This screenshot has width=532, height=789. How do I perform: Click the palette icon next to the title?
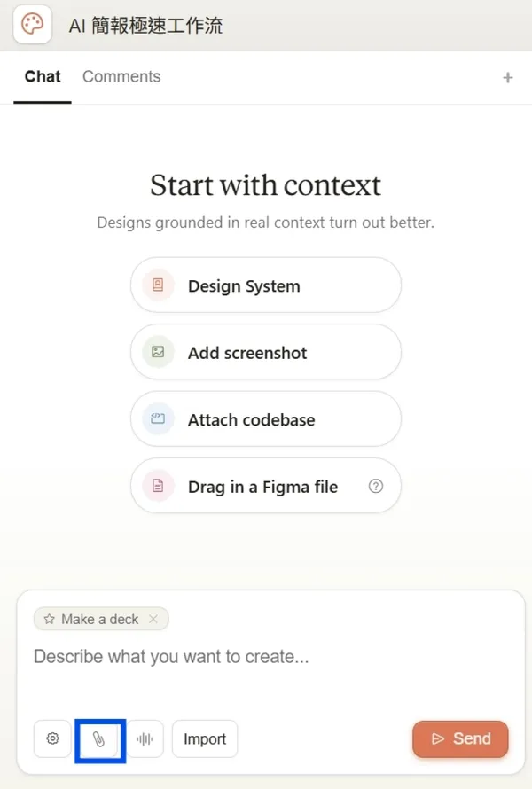32,25
